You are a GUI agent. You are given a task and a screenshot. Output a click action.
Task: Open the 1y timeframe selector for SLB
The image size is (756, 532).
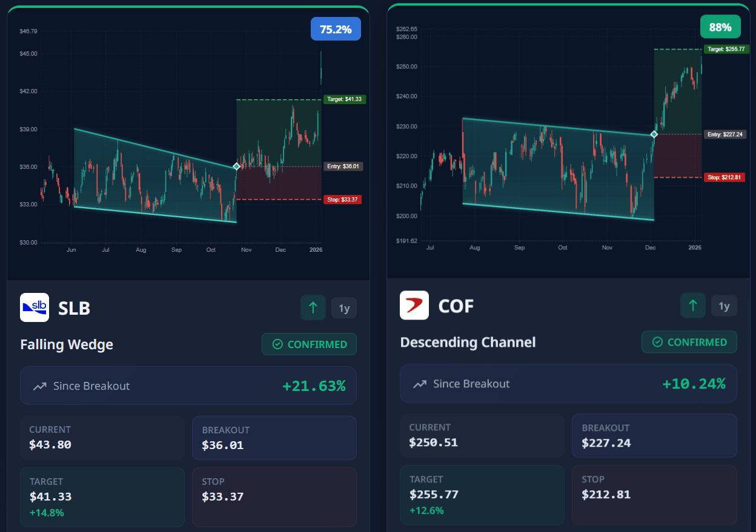[344, 307]
